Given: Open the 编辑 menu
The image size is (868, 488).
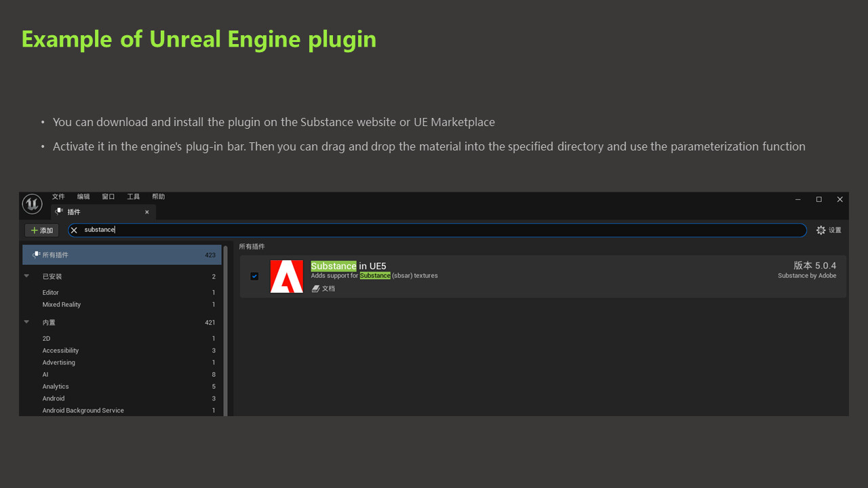Looking at the screenshot, I should pos(83,197).
